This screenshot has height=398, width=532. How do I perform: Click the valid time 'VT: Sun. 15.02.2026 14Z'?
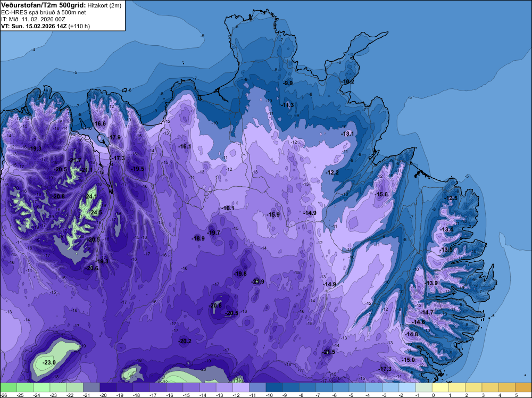34,26
